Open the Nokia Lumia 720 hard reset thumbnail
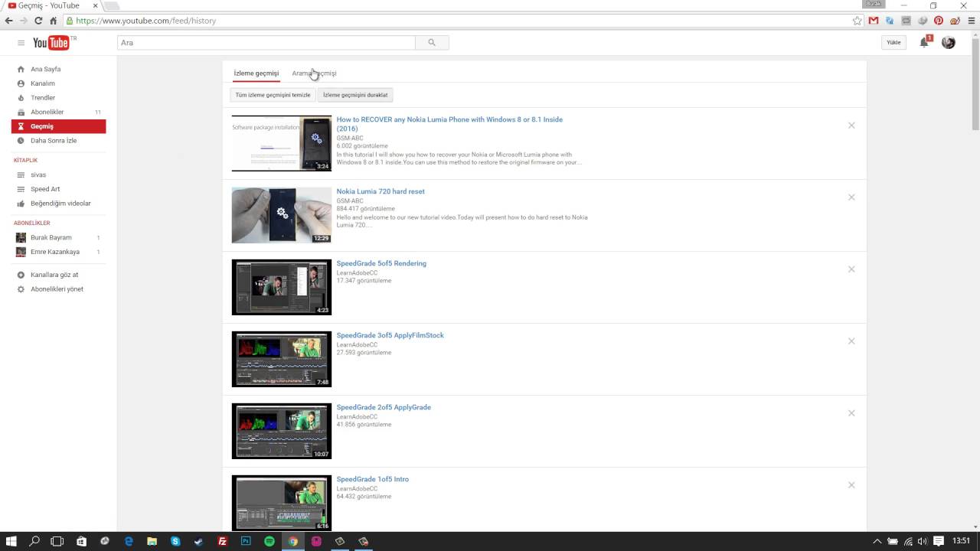Screen dimensions: 980x551 click(x=282, y=215)
